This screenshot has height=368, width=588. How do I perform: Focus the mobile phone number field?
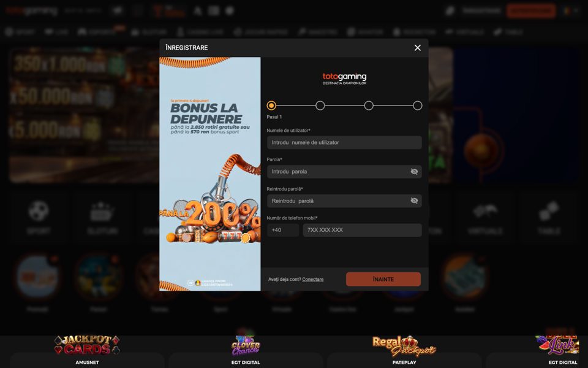(x=362, y=230)
